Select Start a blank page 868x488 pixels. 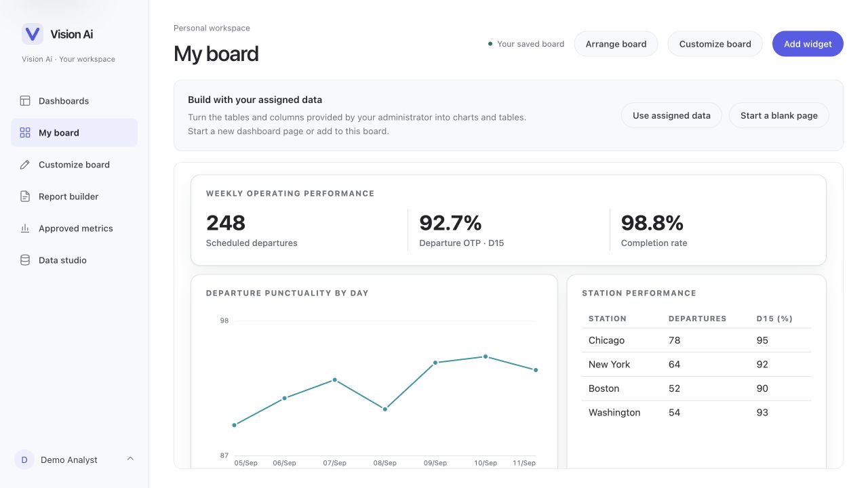tap(778, 115)
